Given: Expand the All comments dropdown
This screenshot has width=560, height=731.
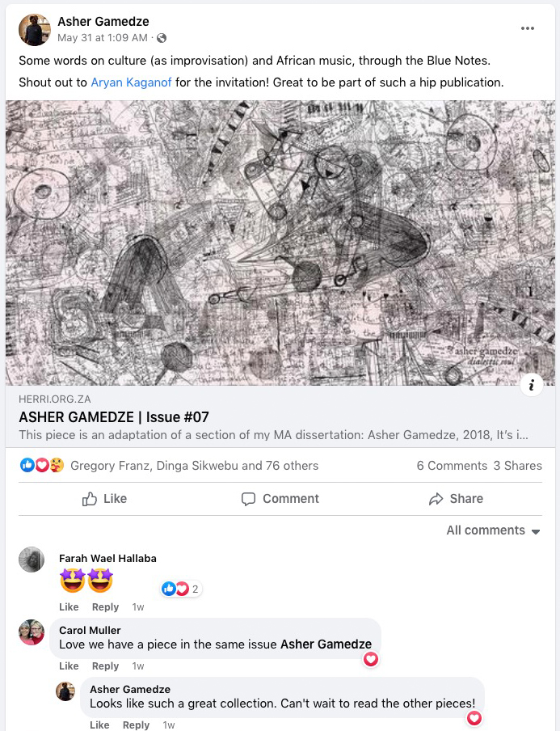Looking at the screenshot, I should [494, 530].
